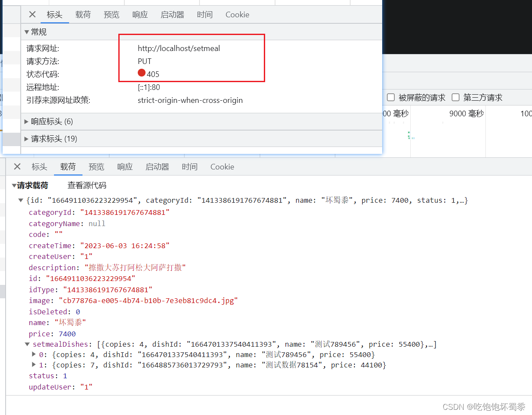Open 预览 tab in upper panel
532x415 pixels.
tap(111, 14)
